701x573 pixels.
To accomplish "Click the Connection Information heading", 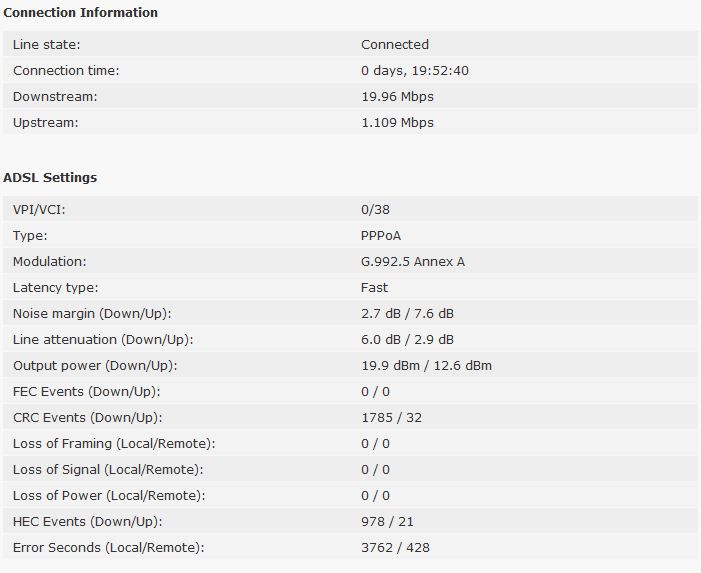I will click(x=80, y=13).
